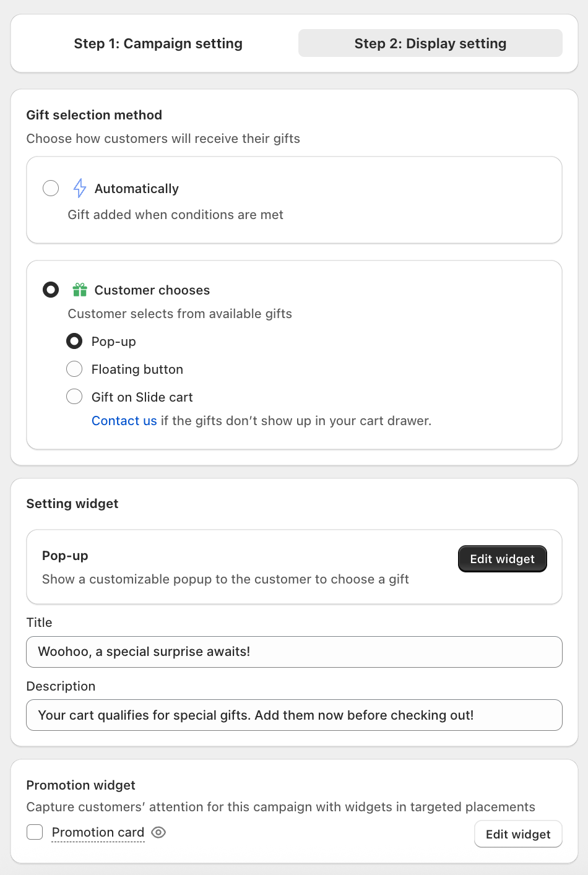Click the eye preview icon beside Promotion card
The image size is (588, 875).
tap(158, 832)
